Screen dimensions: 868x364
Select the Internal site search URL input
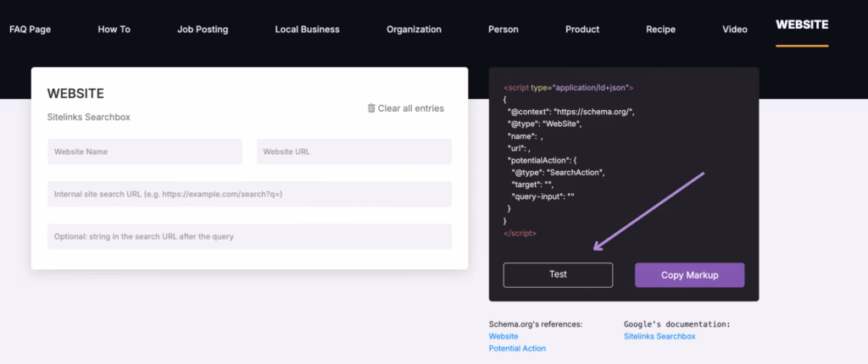click(x=249, y=194)
